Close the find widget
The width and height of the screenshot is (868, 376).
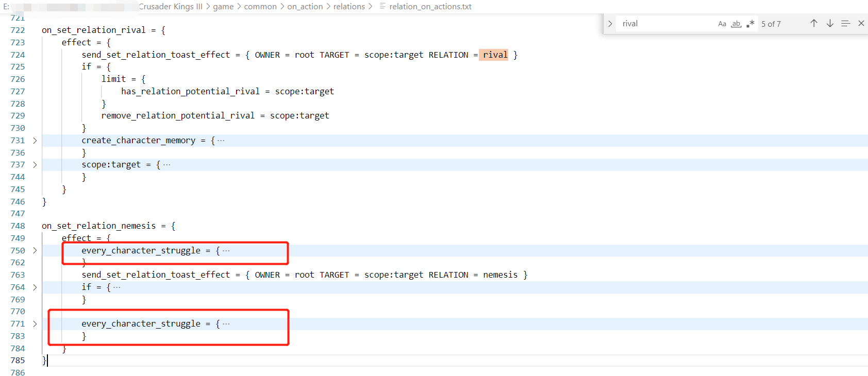tap(861, 23)
